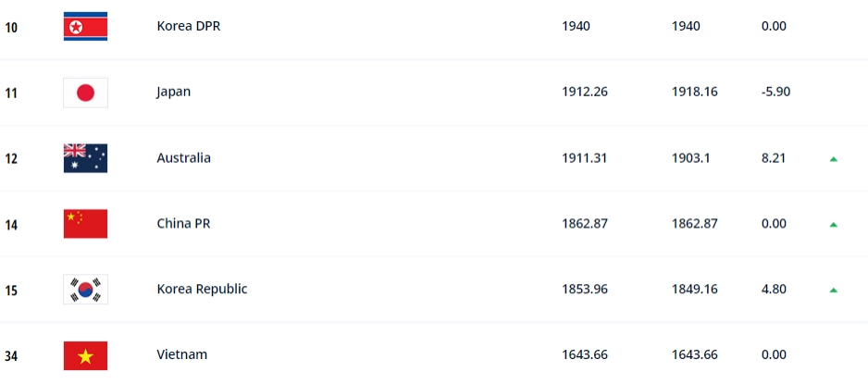
Task: Open the Australia team name link
Action: pos(183,157)
